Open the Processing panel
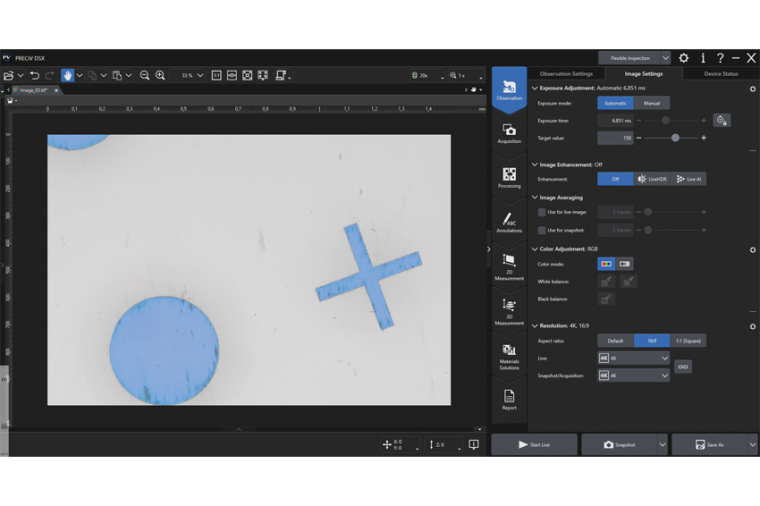The height and width of the screenshot is (506, 760). click(x=509, y=177)
